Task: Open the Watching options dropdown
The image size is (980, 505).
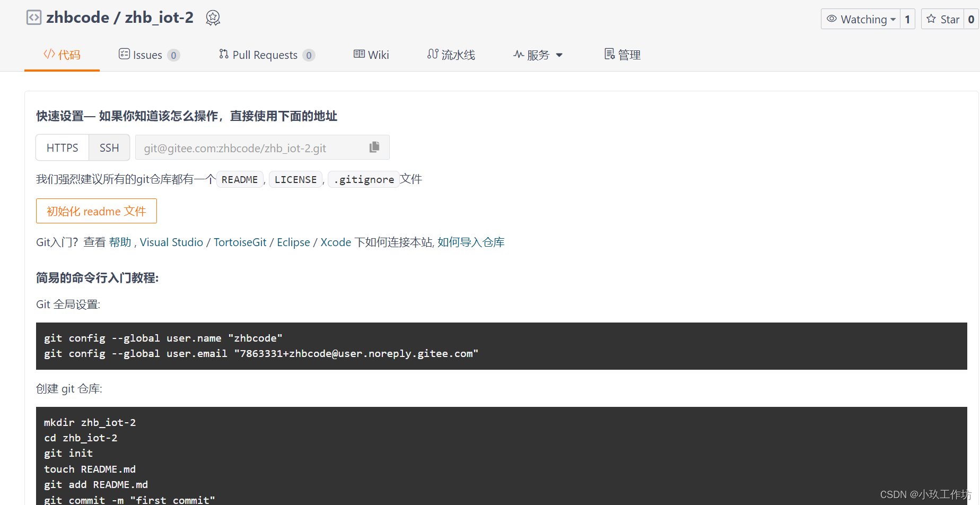Action: tap(894, 19)
